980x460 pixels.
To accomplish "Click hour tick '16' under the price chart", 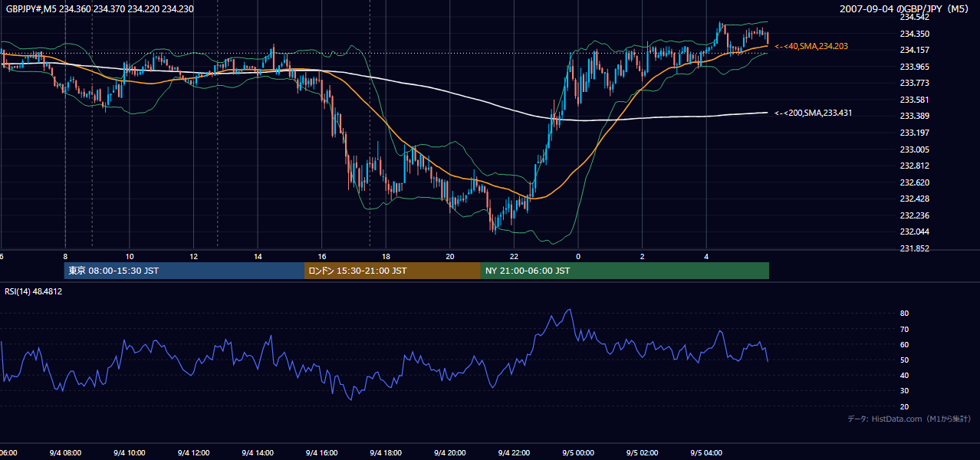I will [322, 257].
